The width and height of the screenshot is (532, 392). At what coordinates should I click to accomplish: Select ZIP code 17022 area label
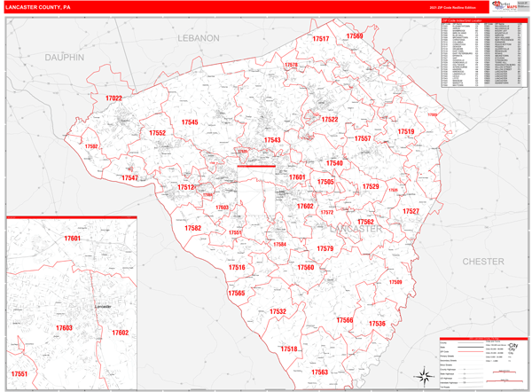(113, 98)
